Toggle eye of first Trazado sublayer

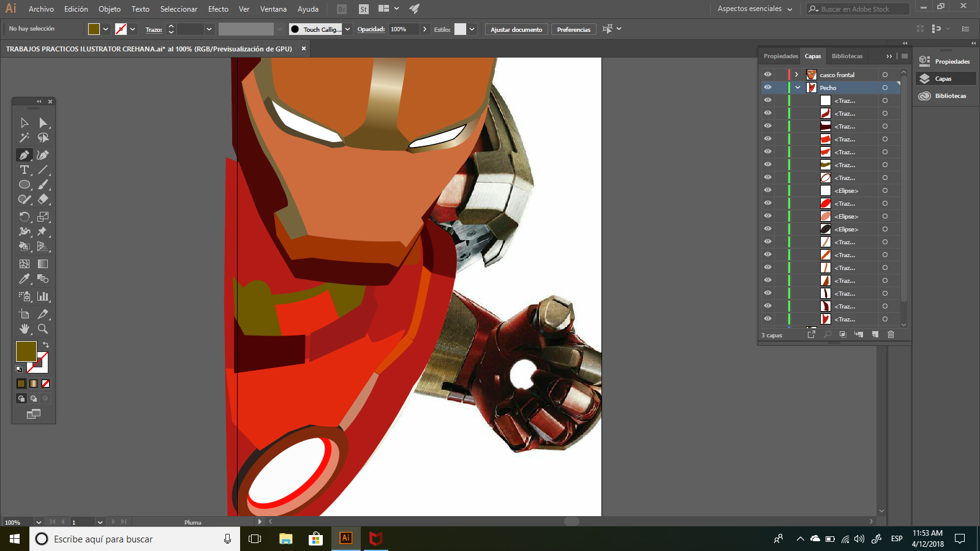click(x=767, y=100)
